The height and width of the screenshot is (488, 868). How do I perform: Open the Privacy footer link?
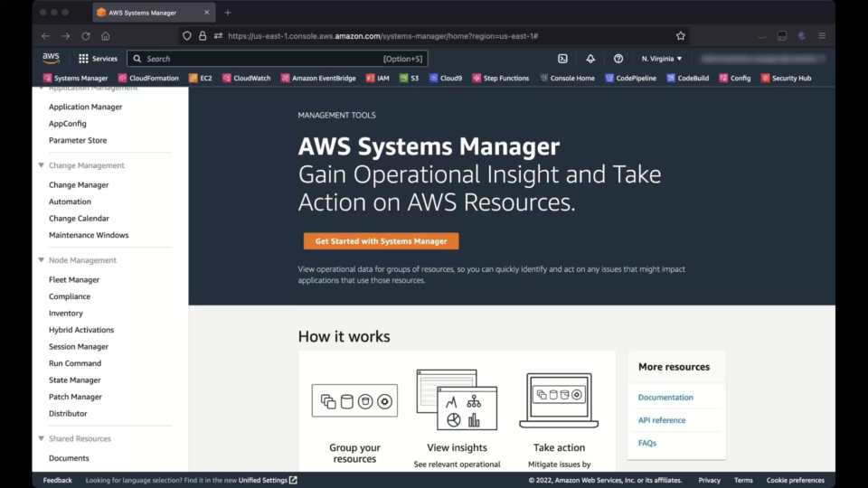(709, 480)
